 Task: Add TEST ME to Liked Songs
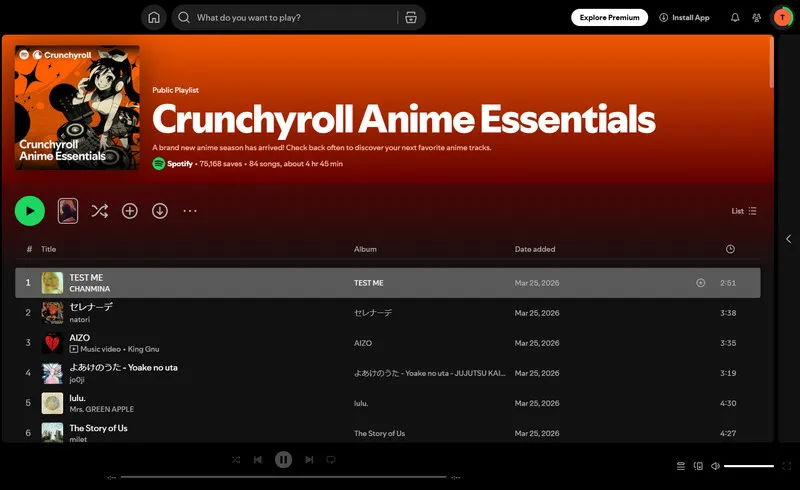[x=701, y=283]
